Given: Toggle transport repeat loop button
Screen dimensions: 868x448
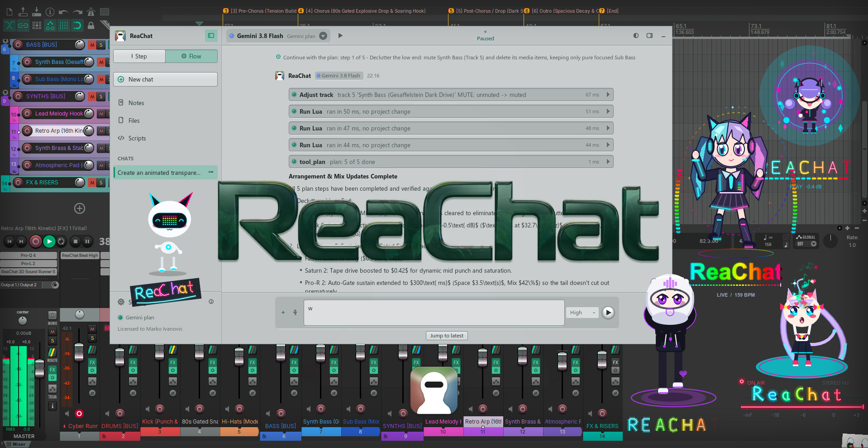Looking at the screenshot, I should (62, 241).
